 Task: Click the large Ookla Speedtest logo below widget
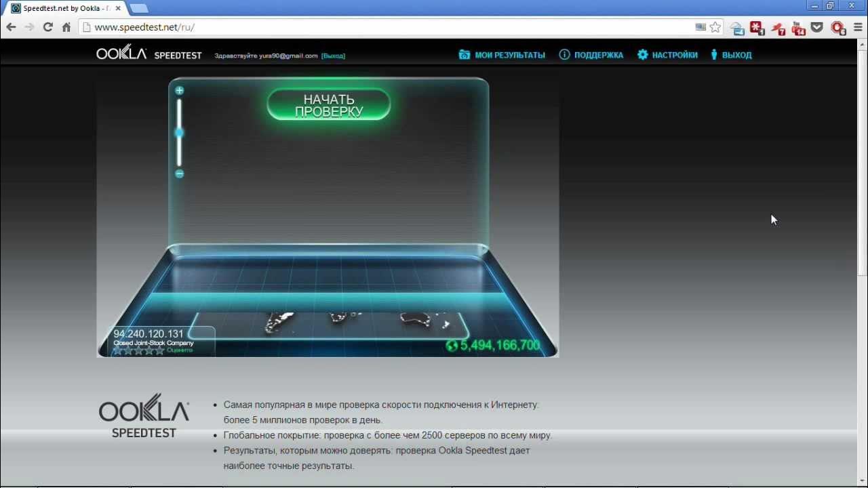pos(144,415)
